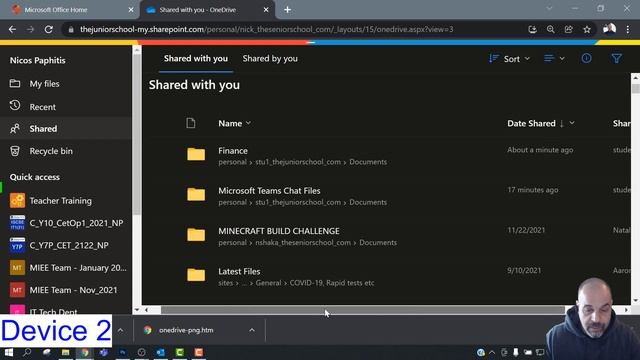Go back in browser history
The image size is (640, 360).
(x=12, y=29)
